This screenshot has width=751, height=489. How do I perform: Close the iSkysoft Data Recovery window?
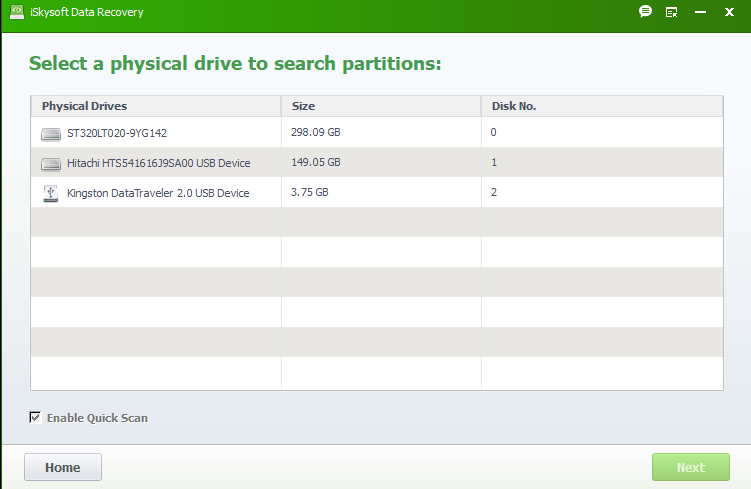[729, 12]
